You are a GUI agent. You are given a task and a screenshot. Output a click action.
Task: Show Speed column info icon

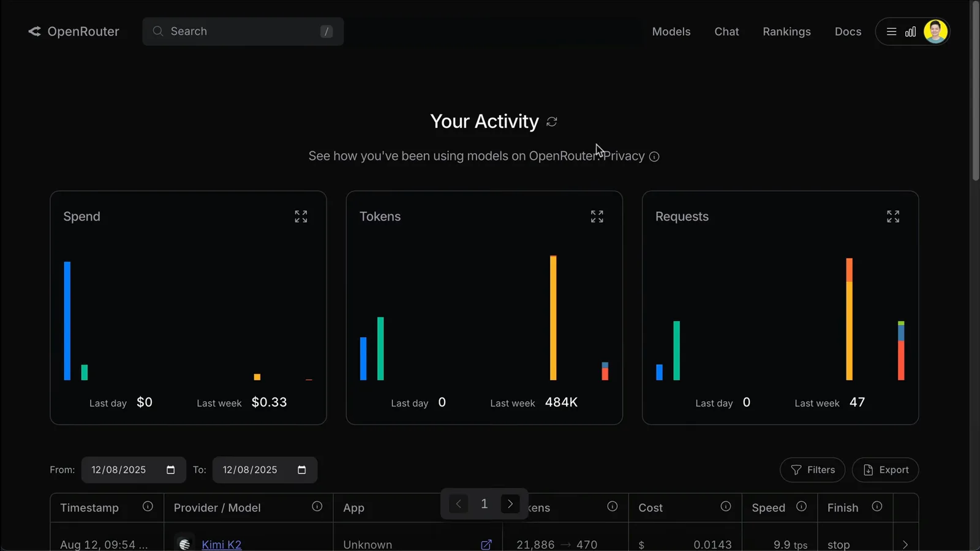pos(801,506)
